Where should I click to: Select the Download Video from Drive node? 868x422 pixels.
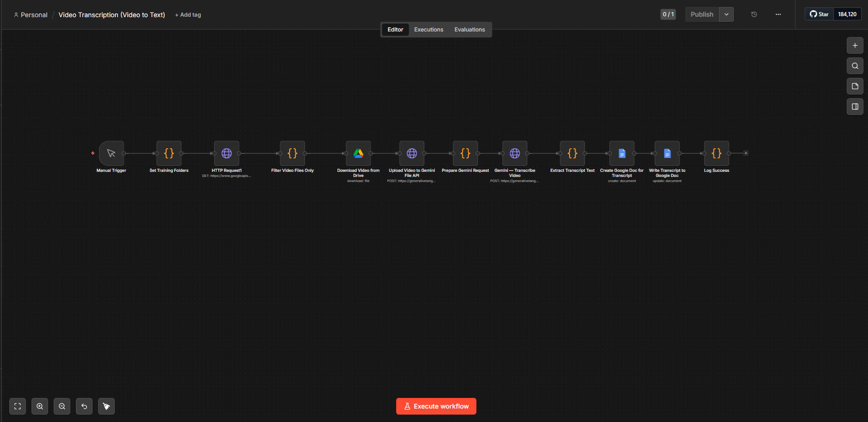(358, 153)
